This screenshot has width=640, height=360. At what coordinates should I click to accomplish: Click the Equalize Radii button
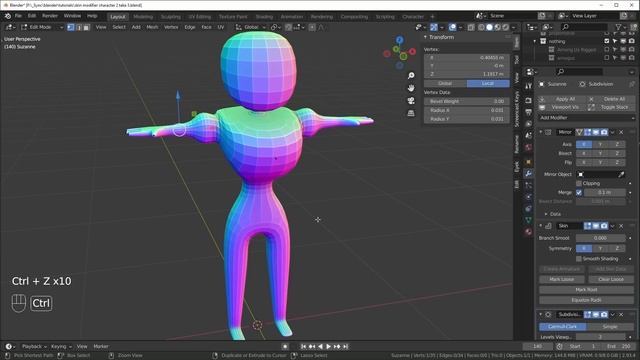(x=586, y=300)
